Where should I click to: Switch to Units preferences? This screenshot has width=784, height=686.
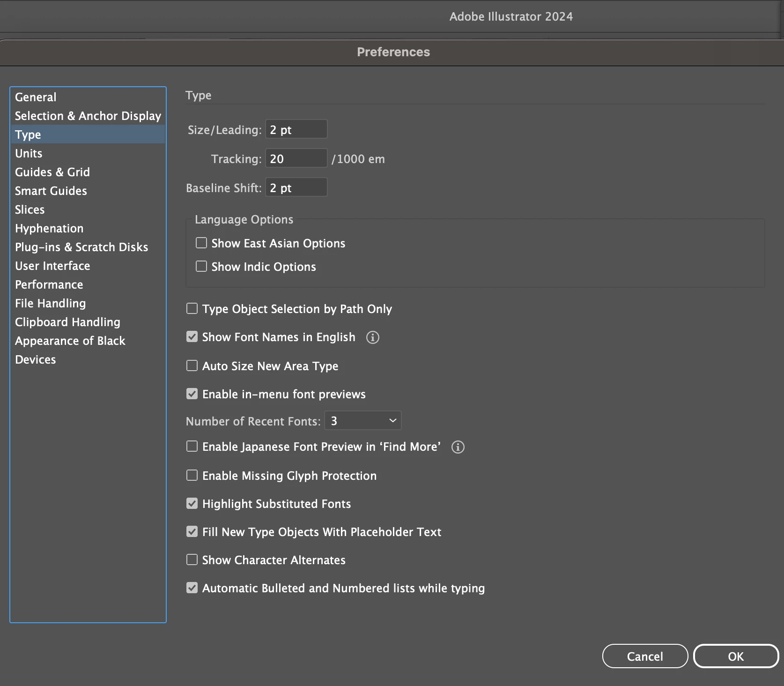(x=88, y=153)
